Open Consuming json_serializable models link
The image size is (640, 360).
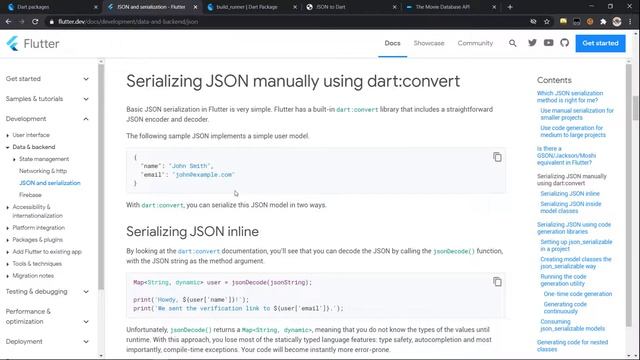tap(572, 325)
